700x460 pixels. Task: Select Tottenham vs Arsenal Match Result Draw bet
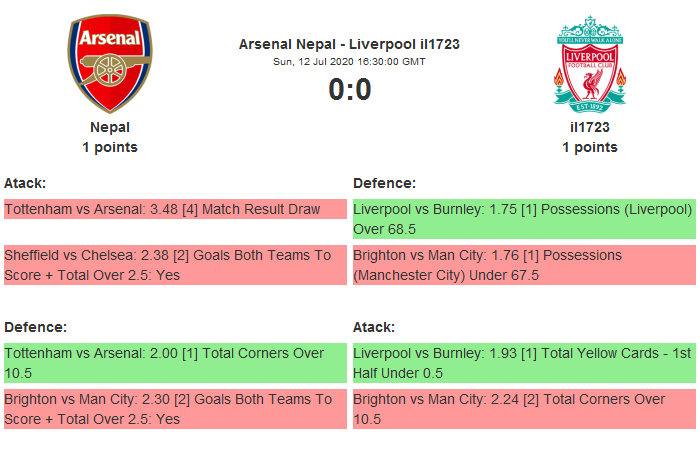coord(174,210)
